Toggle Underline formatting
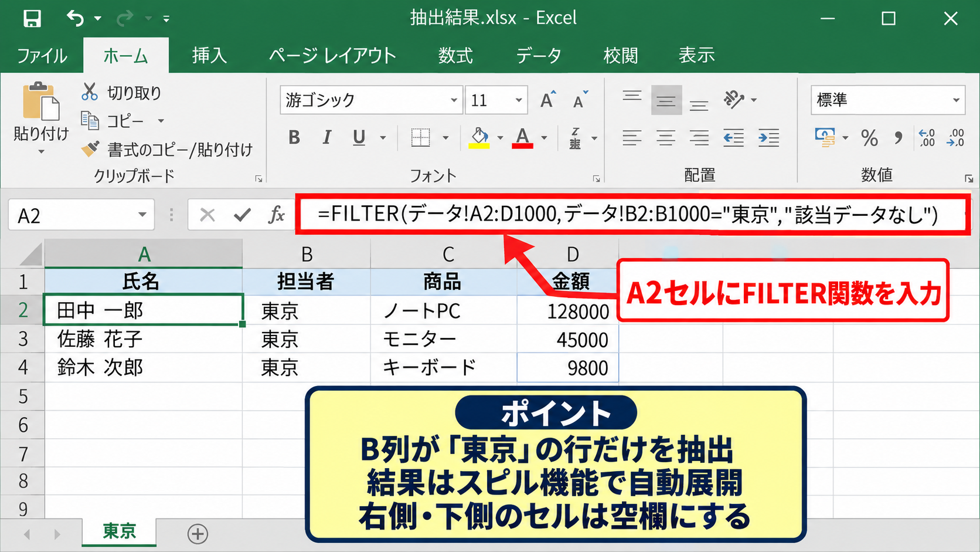980x552 pixels. pos(359,138)
